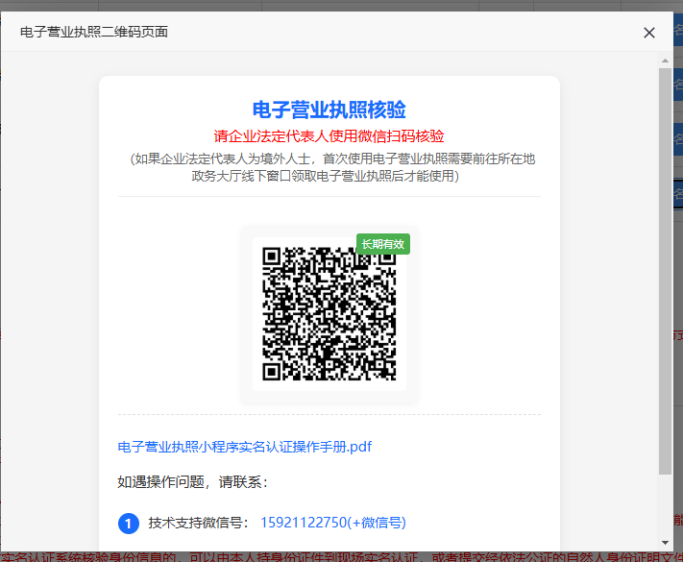The height and width of the screenshot is (562, 683).
Task: Click the red 请企业法定代表人使用微信扫码核验 text
Action: [329, 136]
